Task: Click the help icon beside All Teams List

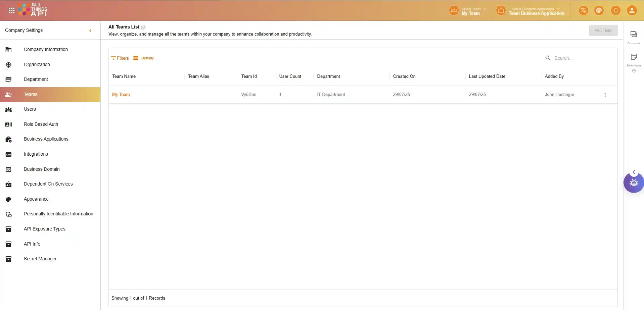Action: coord(143,27)
